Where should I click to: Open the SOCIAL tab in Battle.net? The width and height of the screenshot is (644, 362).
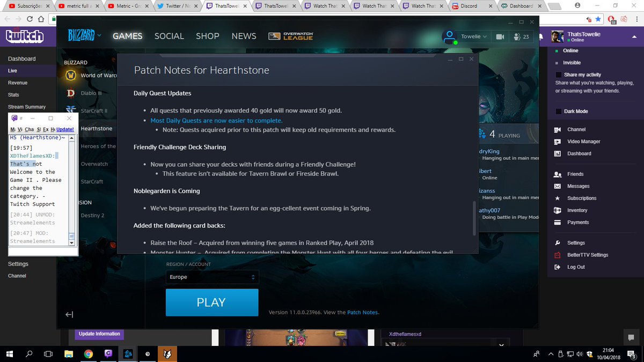(169, 36)
